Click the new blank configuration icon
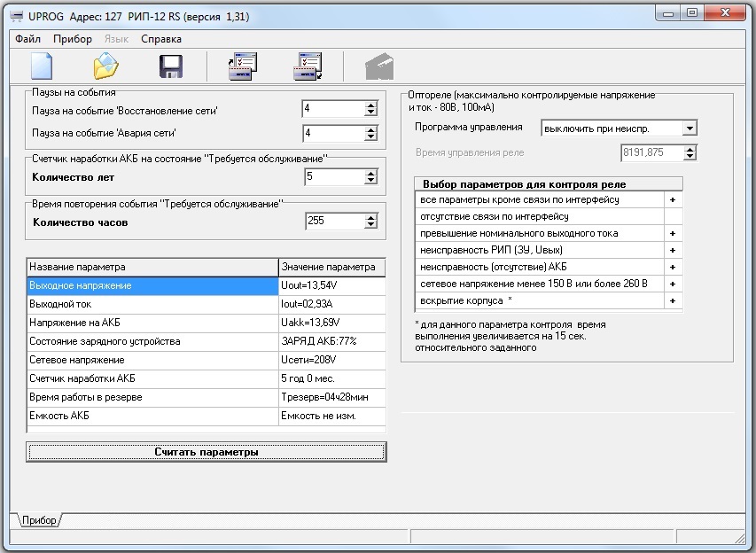The image size is (756, 553). [x=42, y=67]
